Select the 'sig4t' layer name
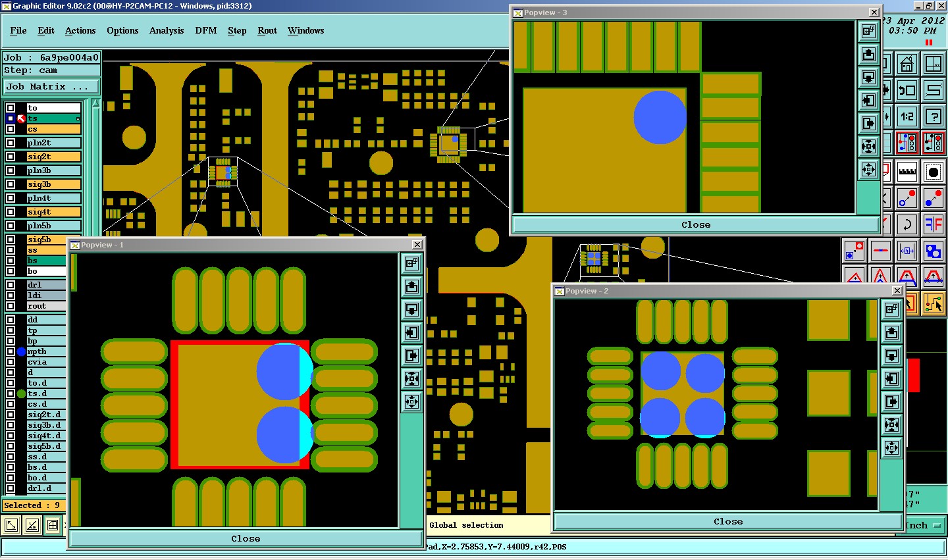The width and height of the screenshot is (948, 560). click(53, 212)
